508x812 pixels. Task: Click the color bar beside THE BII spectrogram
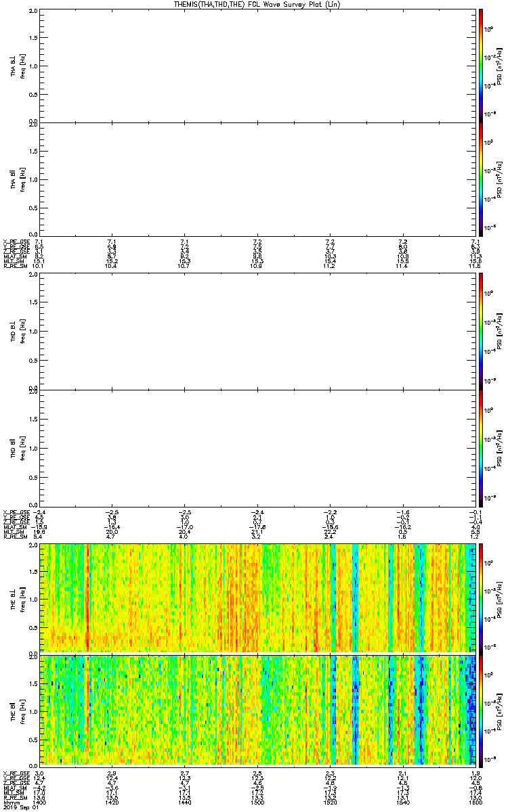point(481,710)
